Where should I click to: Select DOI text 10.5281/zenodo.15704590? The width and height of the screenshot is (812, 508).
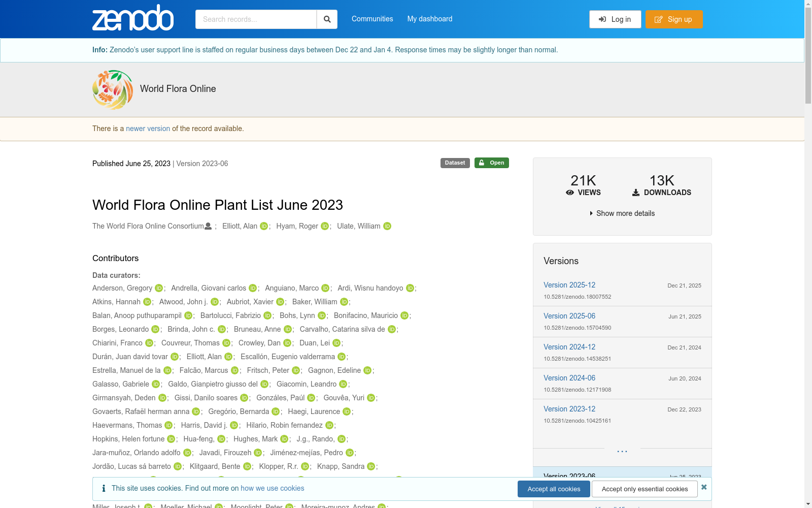click(x=578, y=328)
